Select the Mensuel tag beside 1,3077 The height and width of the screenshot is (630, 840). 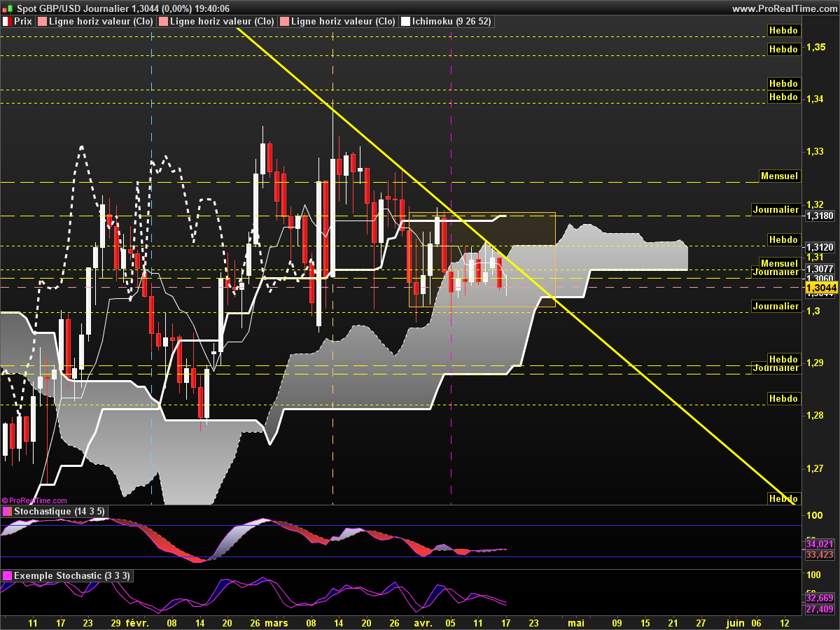(x=780, y=263)
